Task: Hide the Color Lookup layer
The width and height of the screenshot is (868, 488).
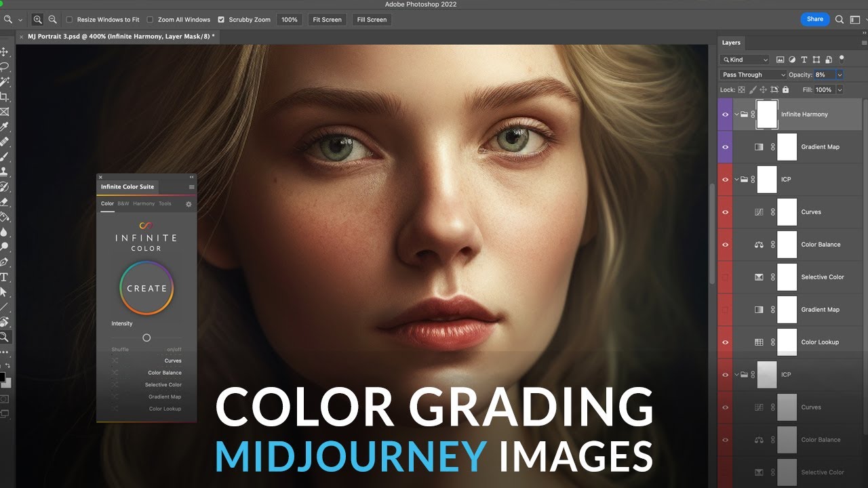Action: [x=726, y=342]
